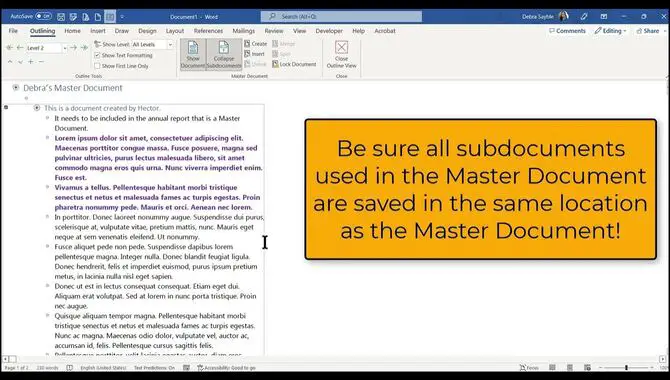Uncheck Show Text Formatting checkbox
Screen dimensions: 670x380
tap(97, 56)
